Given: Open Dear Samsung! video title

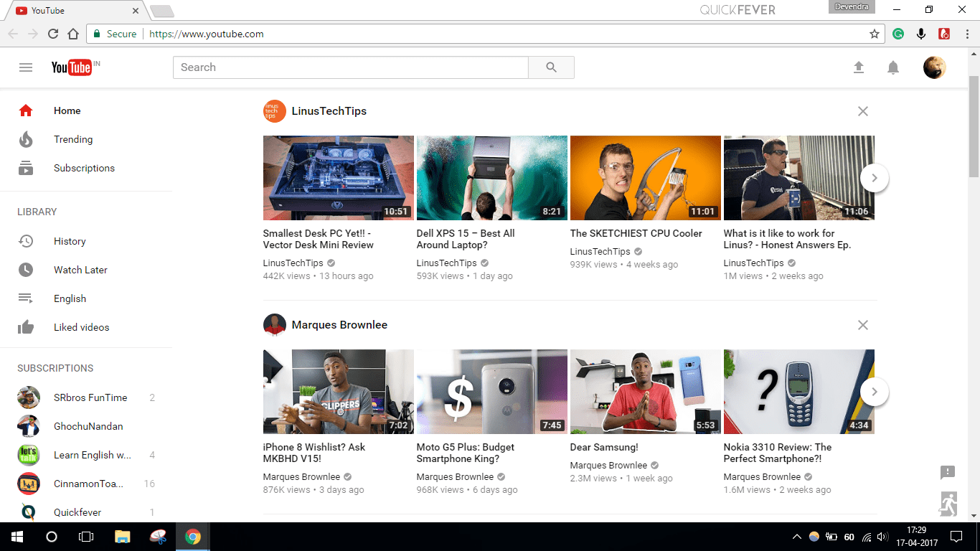Looking at the screenshot, I should (604, 447).
